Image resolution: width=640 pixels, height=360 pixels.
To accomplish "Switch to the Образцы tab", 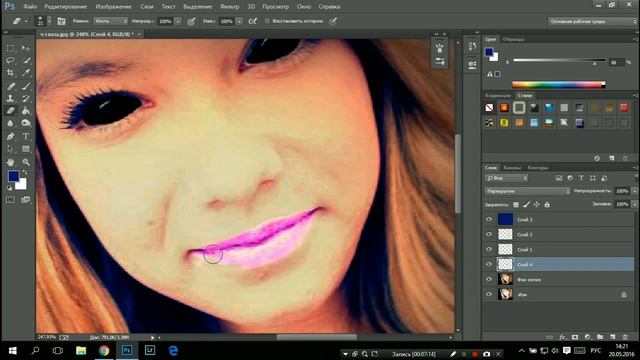I will point(513,39).
